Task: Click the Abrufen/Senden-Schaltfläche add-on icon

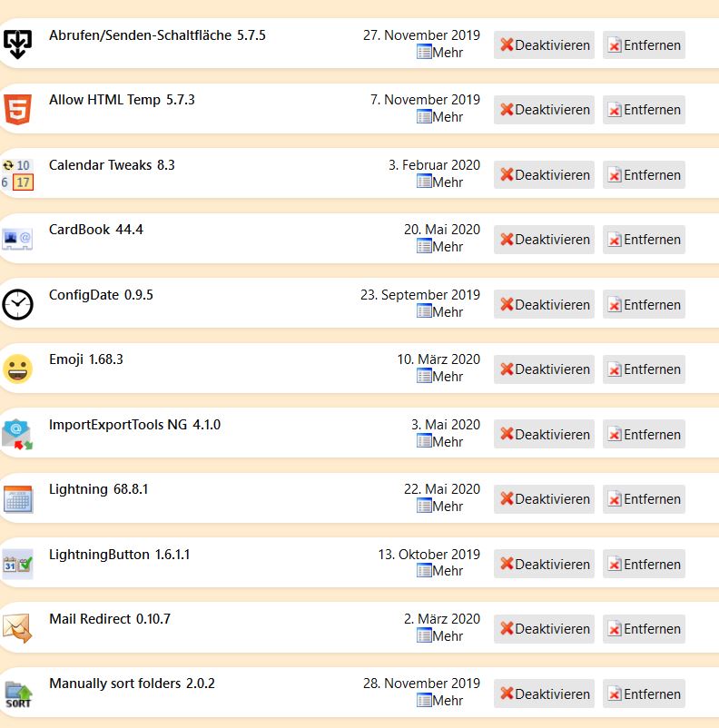Action: coord(18,44)
